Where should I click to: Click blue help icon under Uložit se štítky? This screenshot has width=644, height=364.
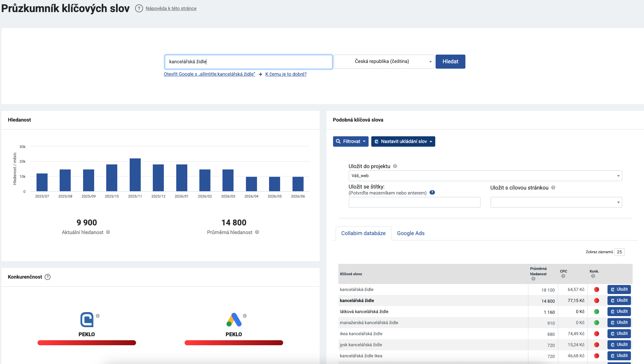click(x=432, y=193)
